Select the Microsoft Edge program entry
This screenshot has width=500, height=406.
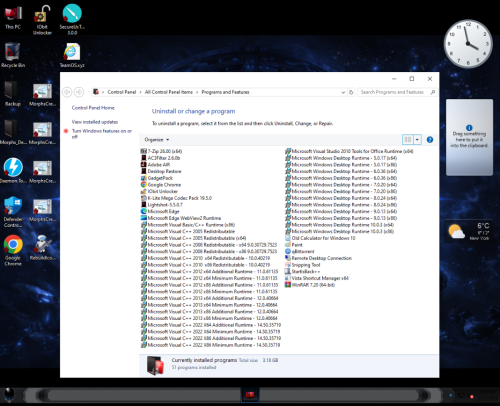[160, 211]
